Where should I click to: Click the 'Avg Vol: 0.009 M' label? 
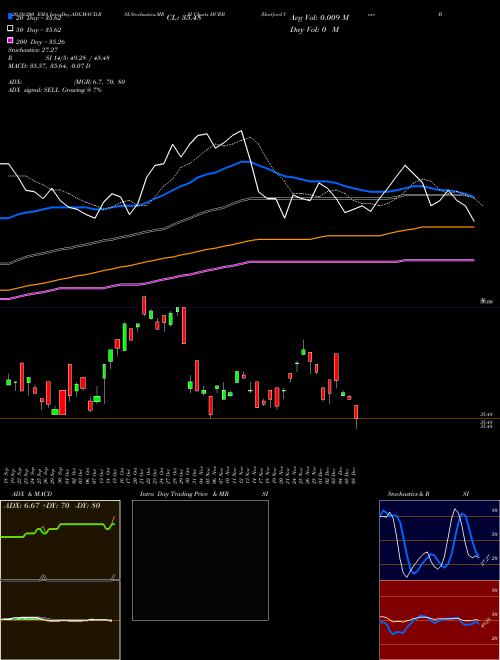click(x=320, y=18)
